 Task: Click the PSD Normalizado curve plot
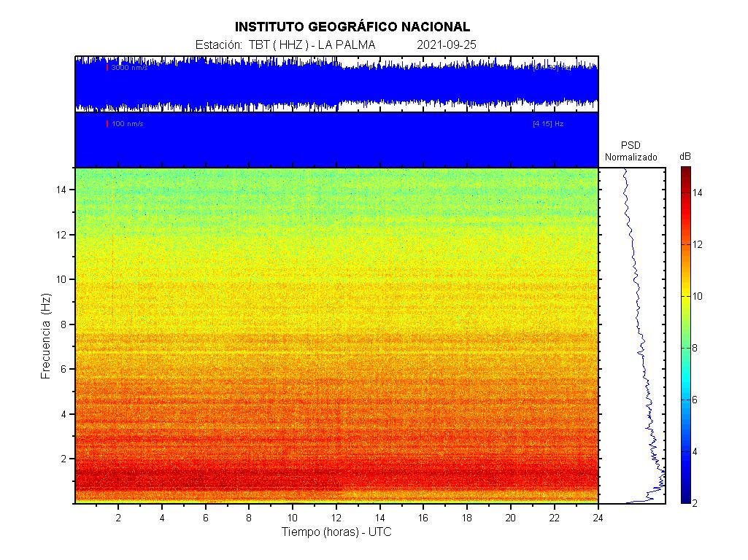632,335
